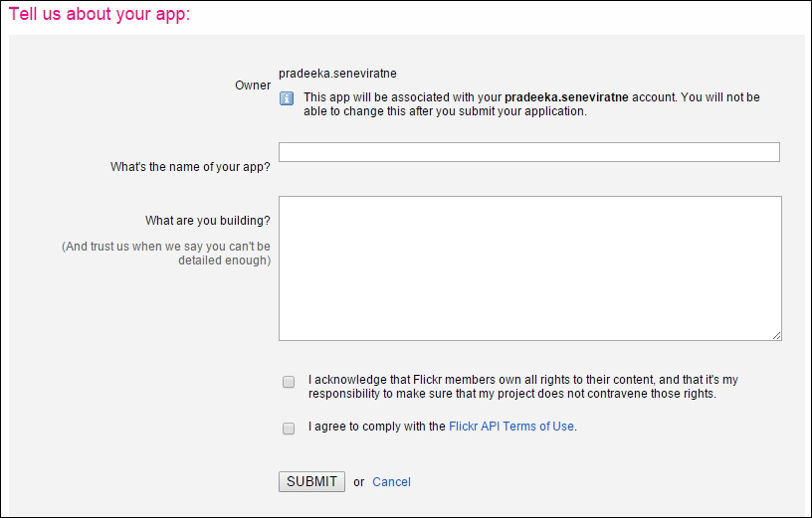Click the Cancel link
The image size is (812, 518).
click(x=391, y=482)
